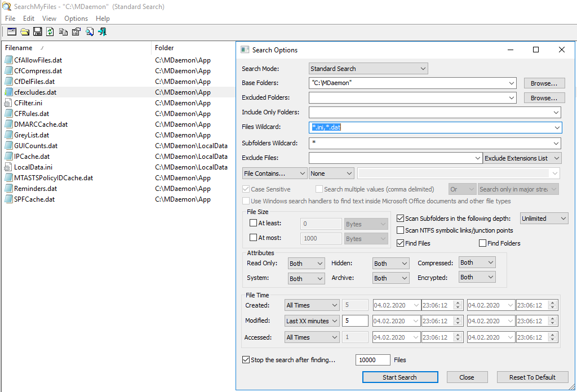Screen dimensions: 577x392
Task: Click the properties toolbar icon
Action: tap(76, 32)
